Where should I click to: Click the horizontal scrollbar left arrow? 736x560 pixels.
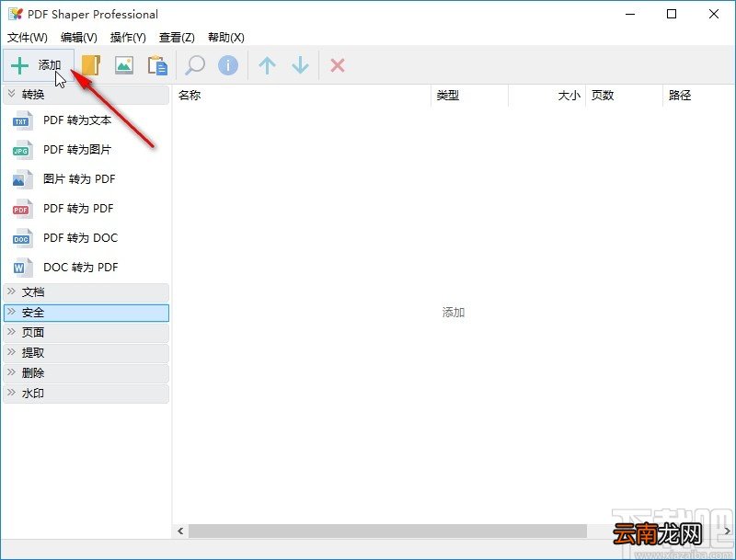click(180, 531)
